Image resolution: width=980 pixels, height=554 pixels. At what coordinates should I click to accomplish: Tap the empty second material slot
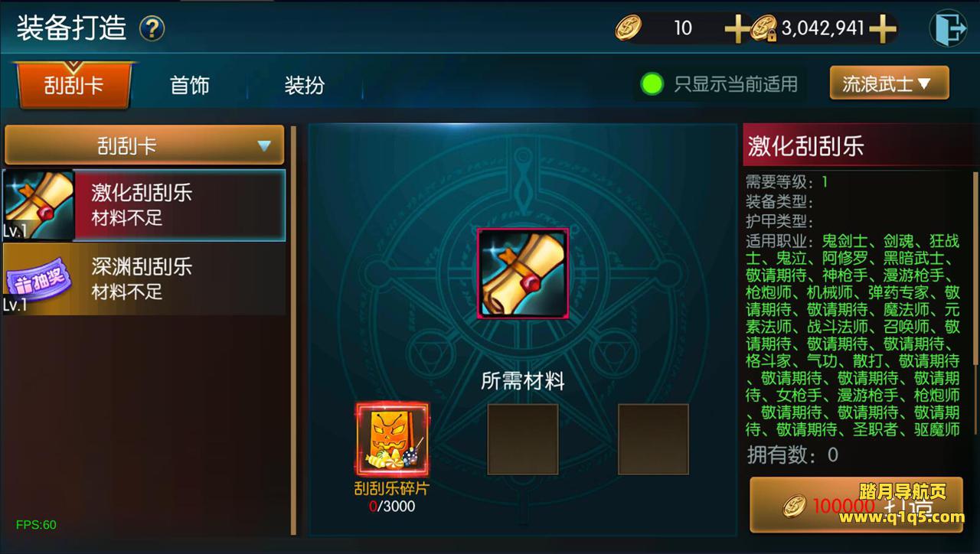click(x=523, y=439)
